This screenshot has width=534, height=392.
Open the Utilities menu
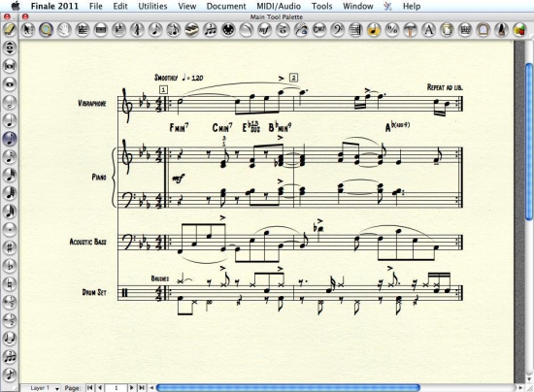152,6
